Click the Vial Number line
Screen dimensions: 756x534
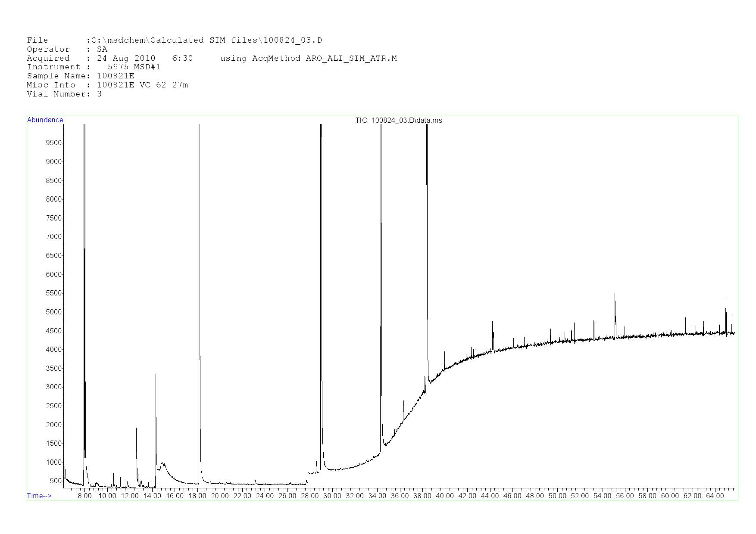(x=64, y=94)
